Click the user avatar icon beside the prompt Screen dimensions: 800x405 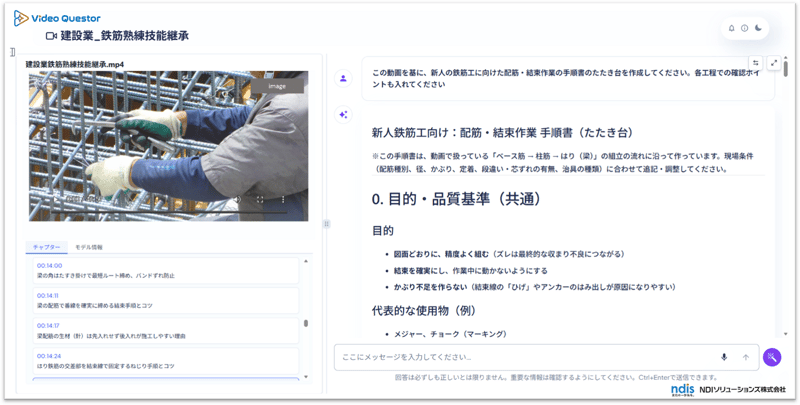pyautogui.click(x=343, y=79)
